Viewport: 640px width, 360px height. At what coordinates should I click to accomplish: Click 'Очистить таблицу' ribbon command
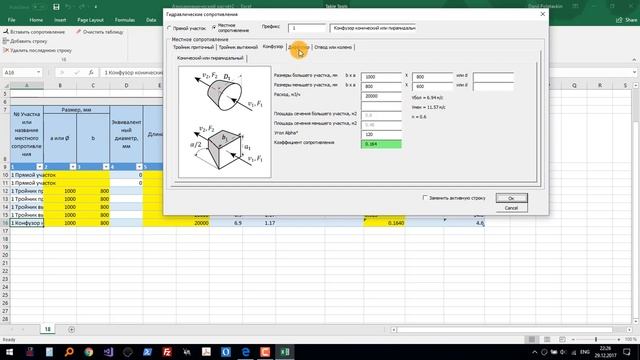click(100, 31)
